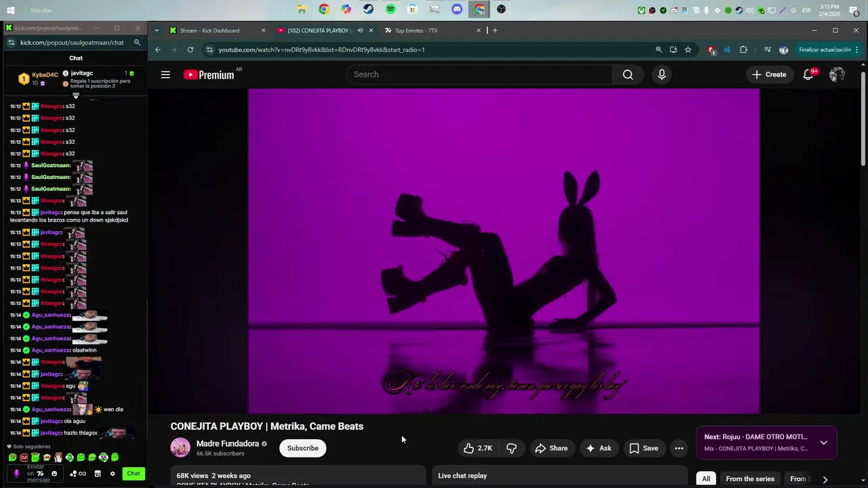Open Chrome tab search dropdown arrow
Image resolution: width=868 pixels, height=488 pixels.
(x=157, y=30)
